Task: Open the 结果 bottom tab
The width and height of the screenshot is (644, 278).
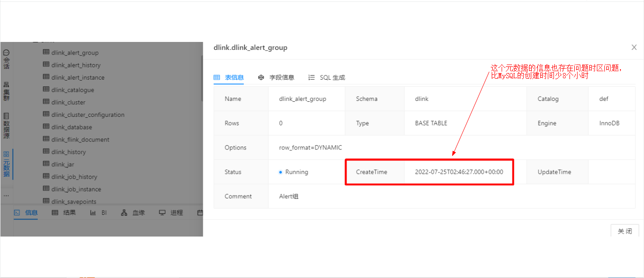Action: (x=64, y=213)
